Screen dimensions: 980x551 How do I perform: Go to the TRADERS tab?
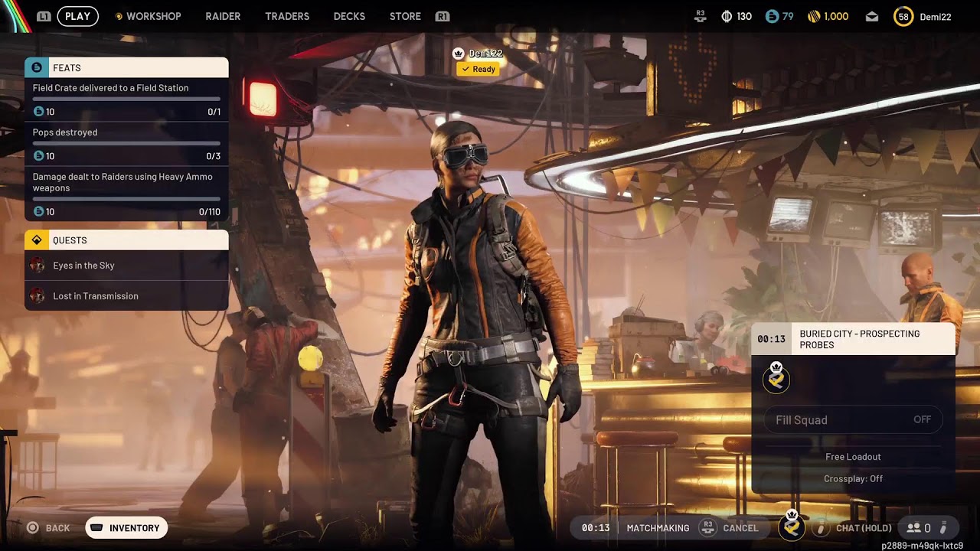coord(287,16)
